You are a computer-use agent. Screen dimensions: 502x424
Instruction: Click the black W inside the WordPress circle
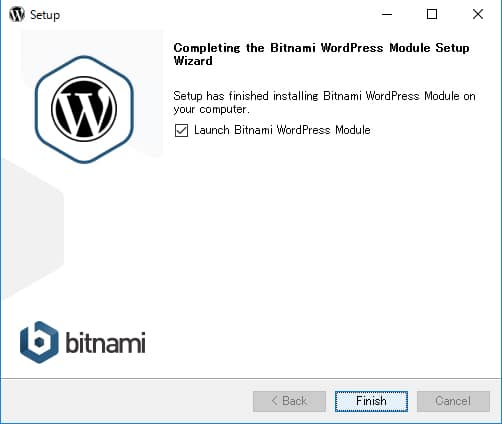84,110
